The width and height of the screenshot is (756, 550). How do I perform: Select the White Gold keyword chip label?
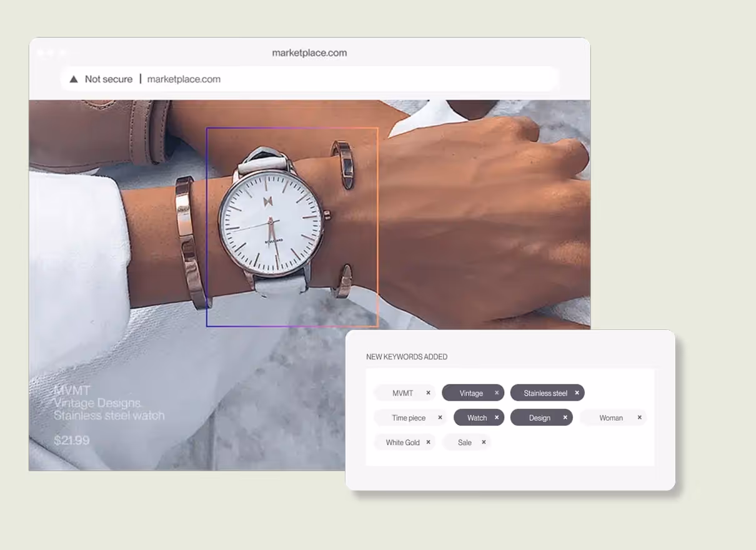pyautogui.click(x=402, y=442)
